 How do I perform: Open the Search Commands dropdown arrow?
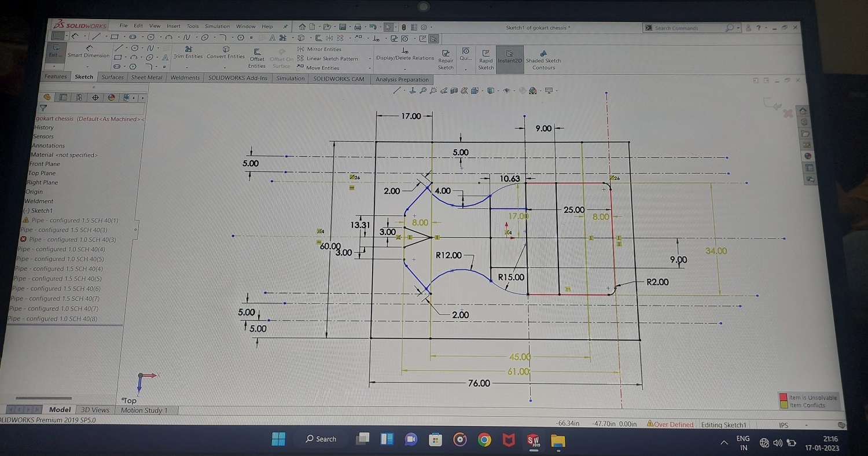(x=738, y=28)
